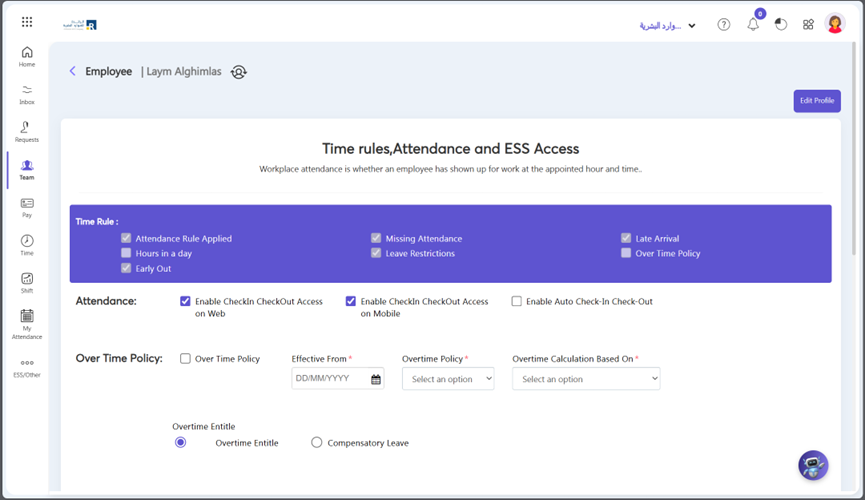865x500 pixels.
Task: Open Overtime Calculation Based On dropdown
Action: click(x=586, y=379)
